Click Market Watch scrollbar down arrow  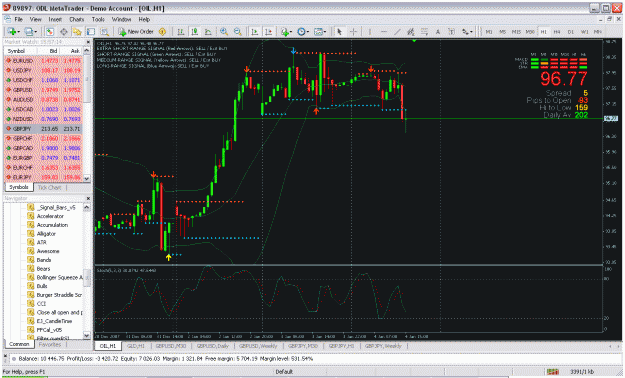[x=87, y=178]
